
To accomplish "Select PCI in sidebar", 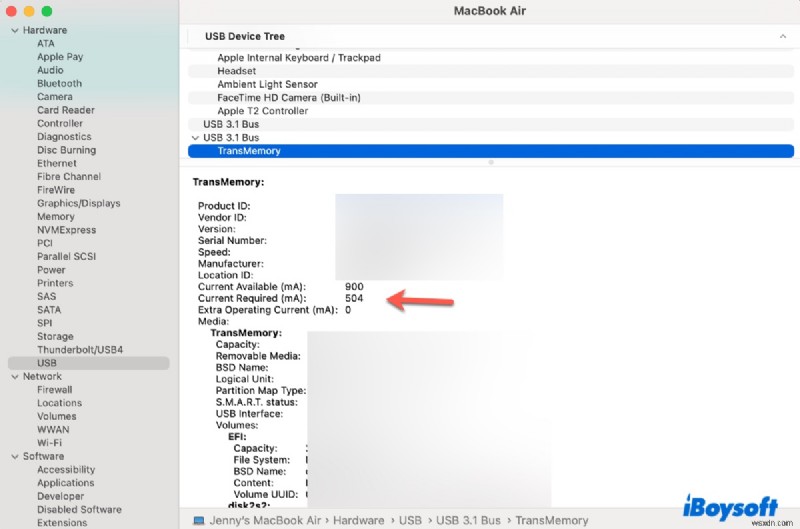I will pos(45,243).
